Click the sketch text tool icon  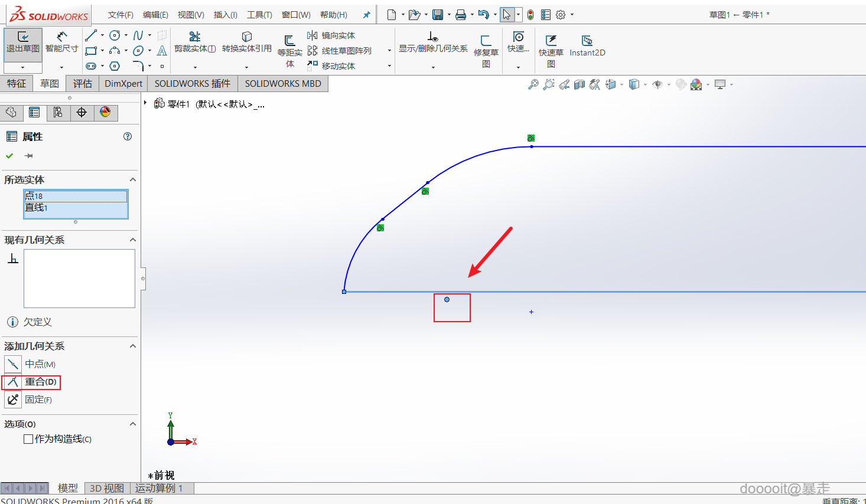(162, 51)
